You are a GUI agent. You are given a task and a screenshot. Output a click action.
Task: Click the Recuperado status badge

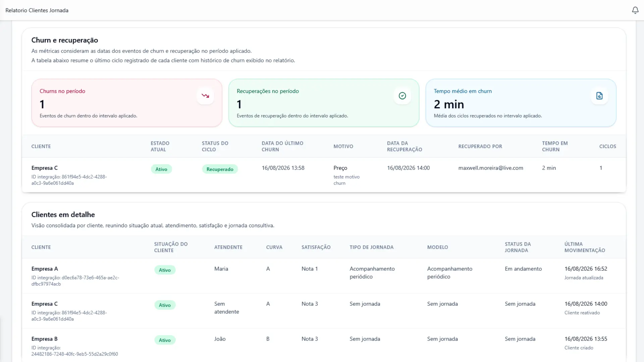pos(220,169)
